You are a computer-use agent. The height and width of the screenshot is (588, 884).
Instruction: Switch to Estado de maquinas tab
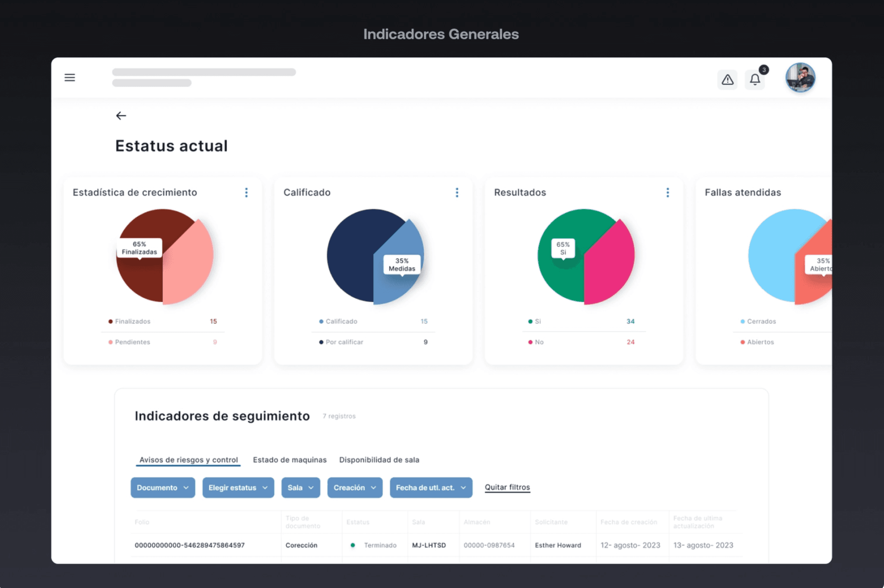click(289, 460)
